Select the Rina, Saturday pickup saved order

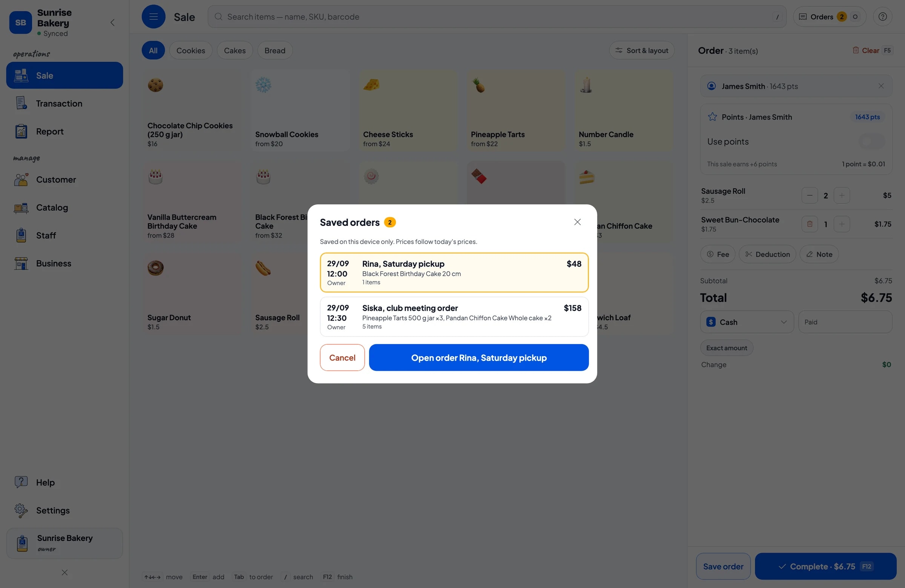pos(454,272)
